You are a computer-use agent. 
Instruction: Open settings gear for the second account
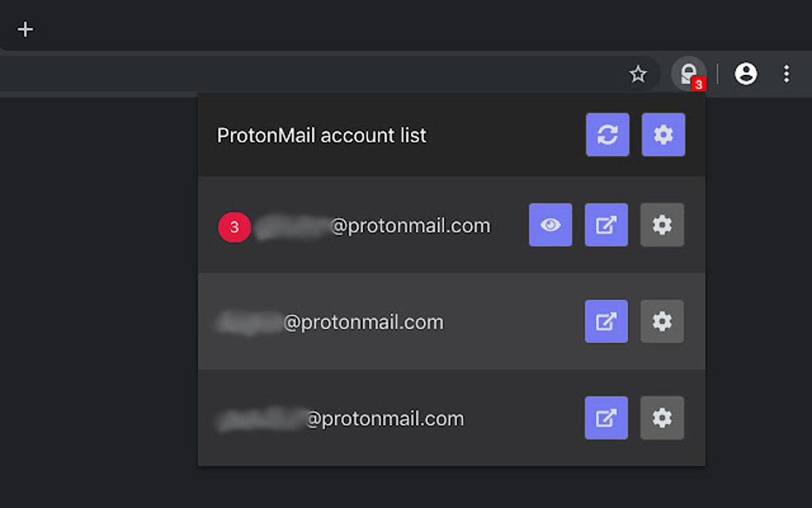tap(662, 322)
